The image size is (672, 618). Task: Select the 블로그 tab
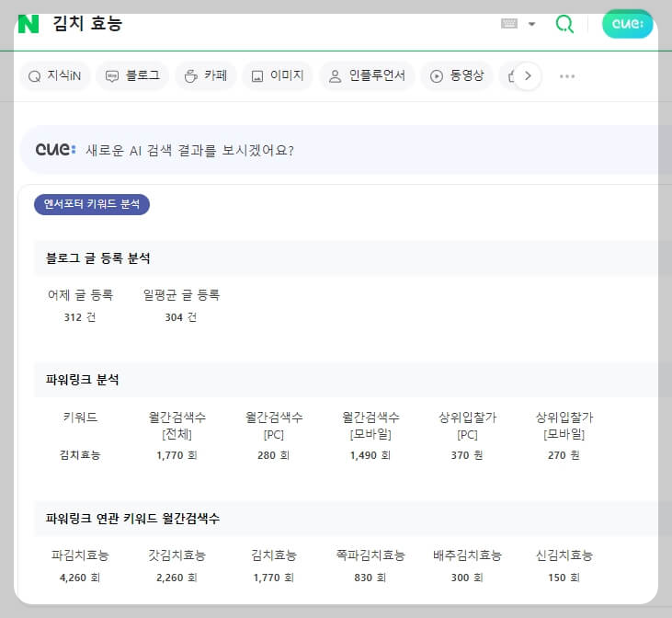coord(132,76)
